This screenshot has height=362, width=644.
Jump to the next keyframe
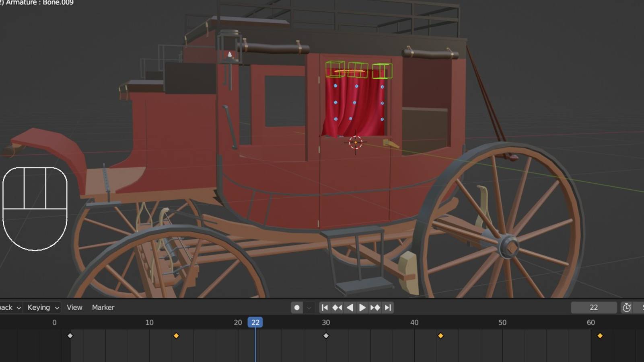point(375,307)
